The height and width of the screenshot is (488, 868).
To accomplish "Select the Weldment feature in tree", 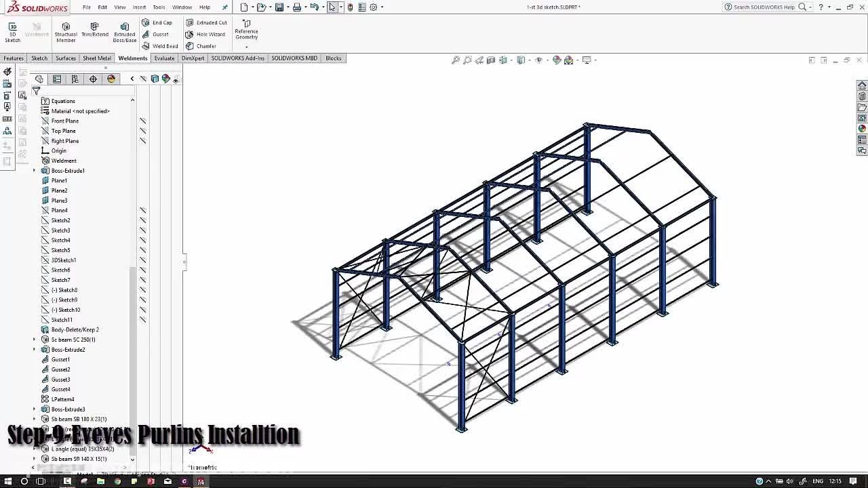I will [64, 161].
